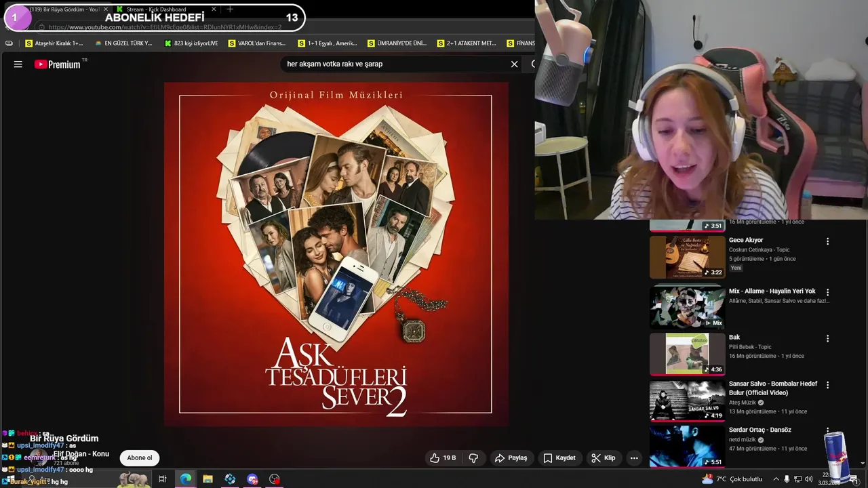Open Microsoft Edge from the taskbar
The image size is (868, 488).
185,479
